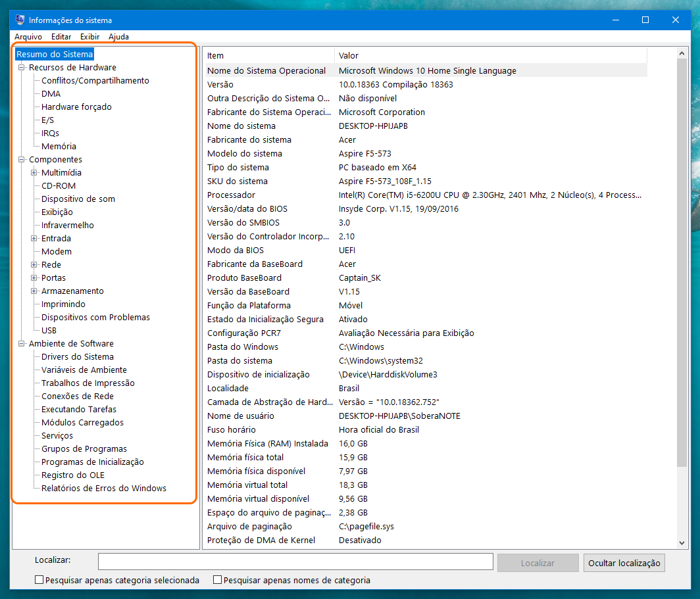Expand the Entrada tree node
This screenshot has height=599, width=700.
(x=34, y=238)
